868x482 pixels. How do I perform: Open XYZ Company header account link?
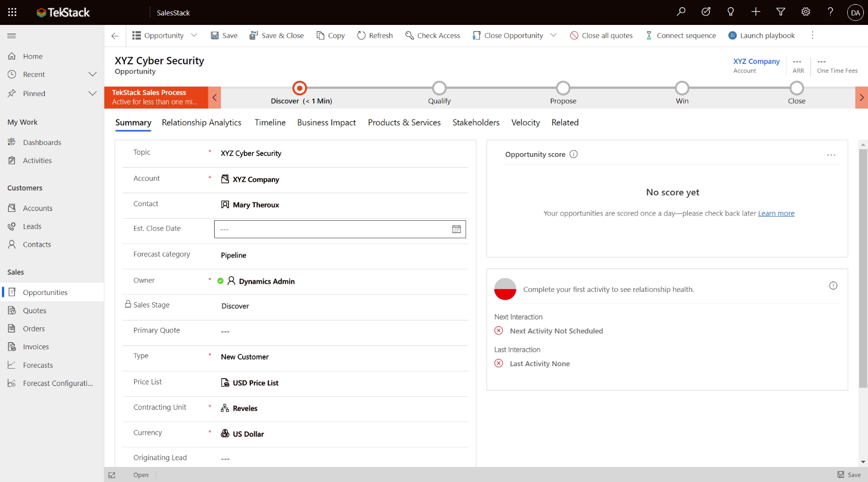coord(756,61)
